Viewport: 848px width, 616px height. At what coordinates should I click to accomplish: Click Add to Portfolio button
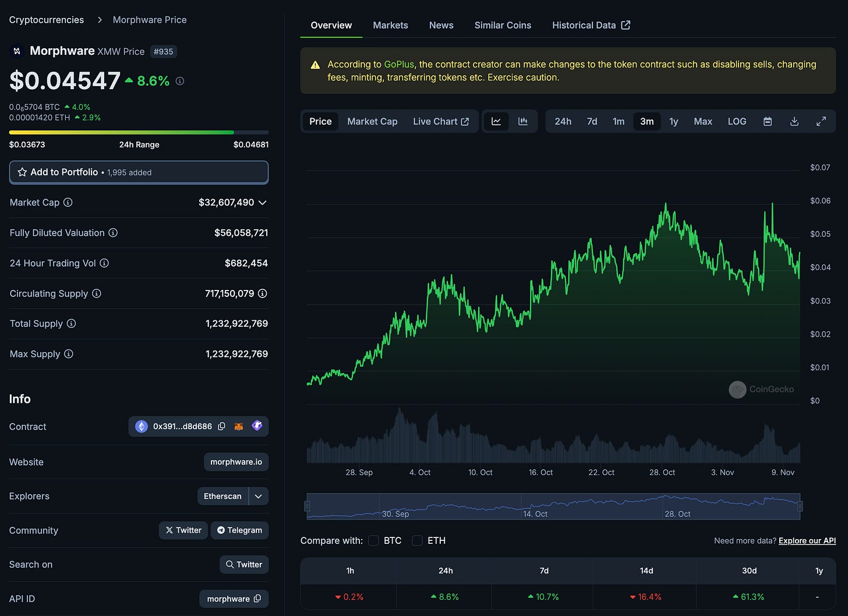coord(139,172)
